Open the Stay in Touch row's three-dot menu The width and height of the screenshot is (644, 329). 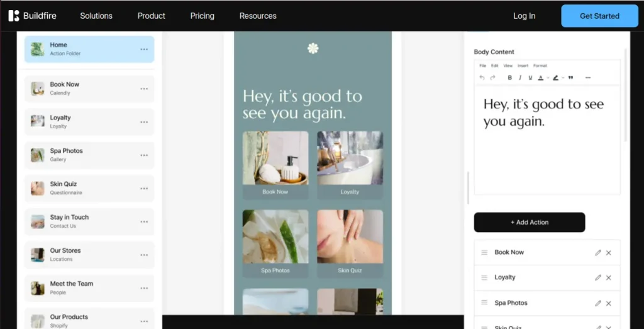coord(144,222)
